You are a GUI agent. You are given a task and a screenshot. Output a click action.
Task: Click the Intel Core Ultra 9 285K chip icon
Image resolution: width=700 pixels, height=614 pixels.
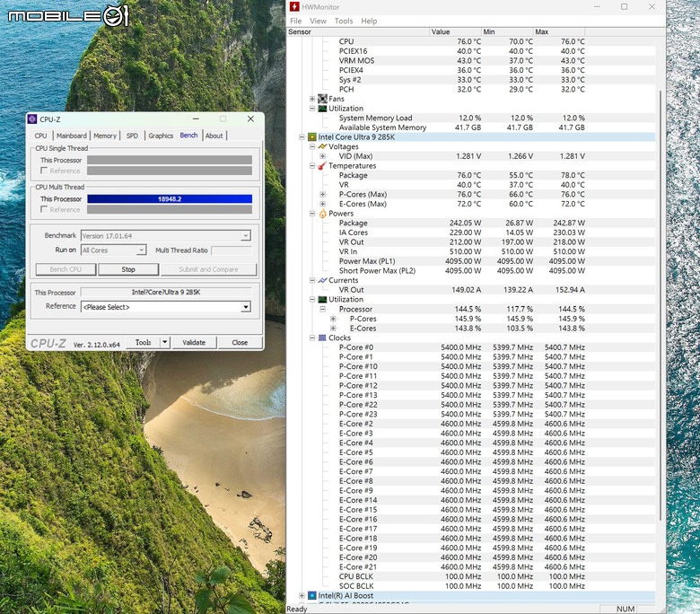click(312, 137)
